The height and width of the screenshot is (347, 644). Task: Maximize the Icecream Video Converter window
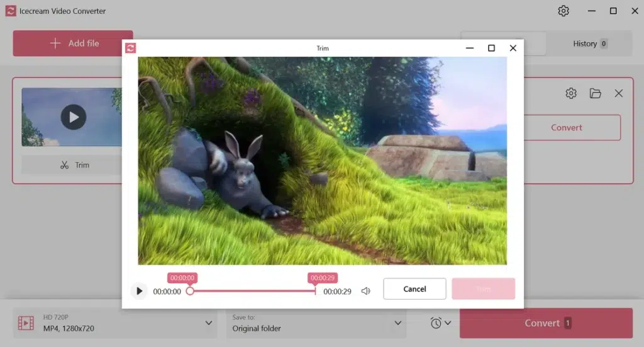point(613,11)
